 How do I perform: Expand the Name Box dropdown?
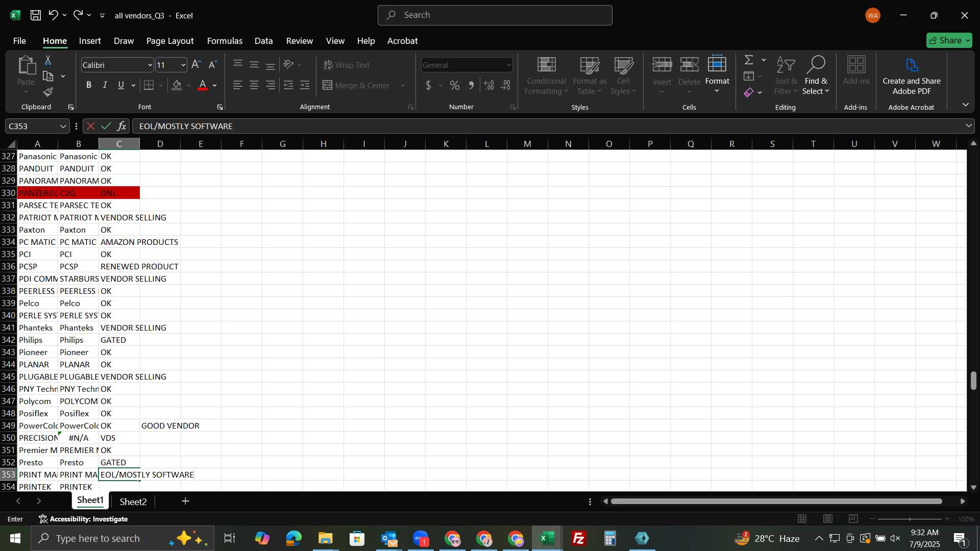click(63, 126)
